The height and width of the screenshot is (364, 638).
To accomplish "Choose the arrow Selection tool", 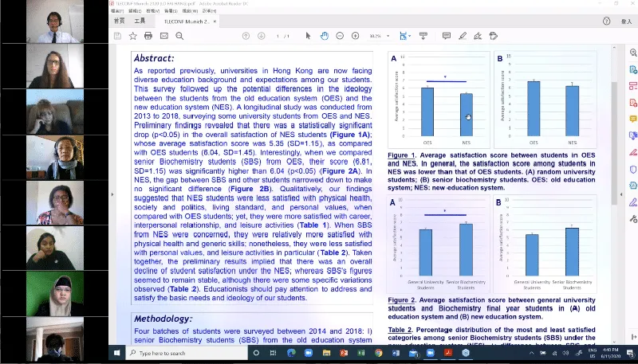I will (309, 36).
